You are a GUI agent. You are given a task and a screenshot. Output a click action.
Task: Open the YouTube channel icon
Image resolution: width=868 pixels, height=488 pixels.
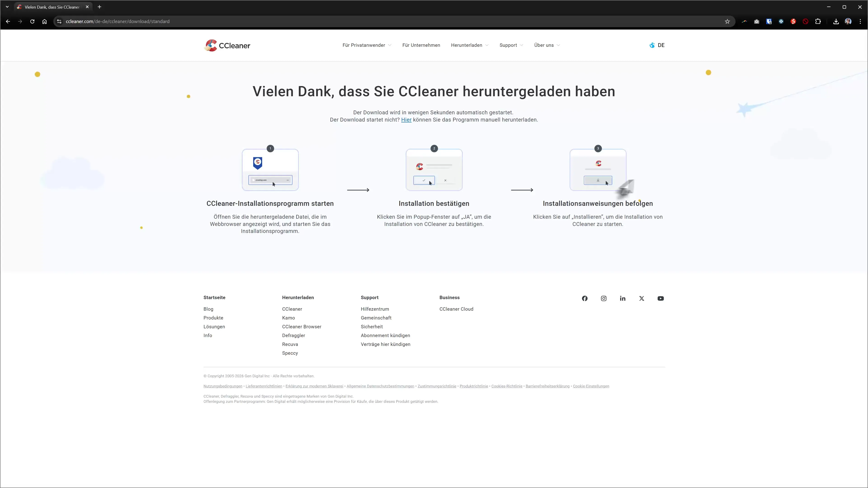pos(660,298)
